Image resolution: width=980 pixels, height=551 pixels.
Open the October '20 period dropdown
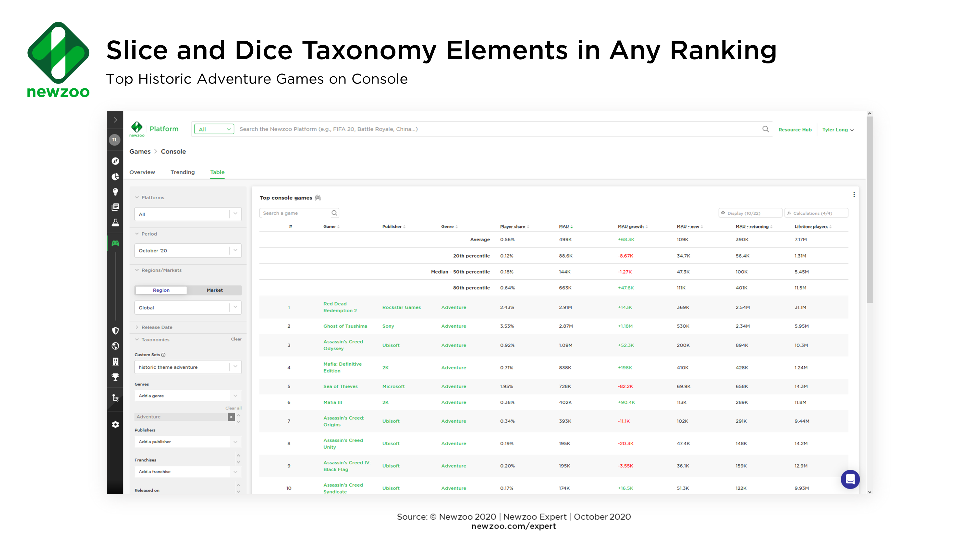tap(188, 251)
